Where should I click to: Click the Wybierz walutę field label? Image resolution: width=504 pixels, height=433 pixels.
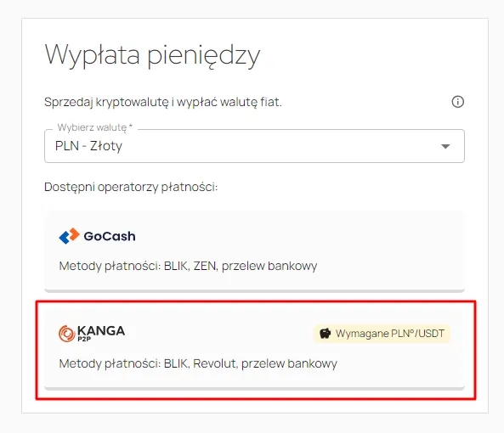95,127
